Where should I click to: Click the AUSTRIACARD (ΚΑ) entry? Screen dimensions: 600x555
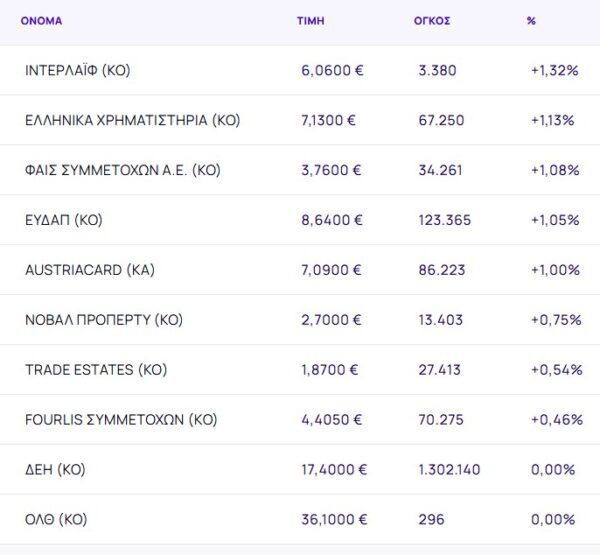click(90, 271)
